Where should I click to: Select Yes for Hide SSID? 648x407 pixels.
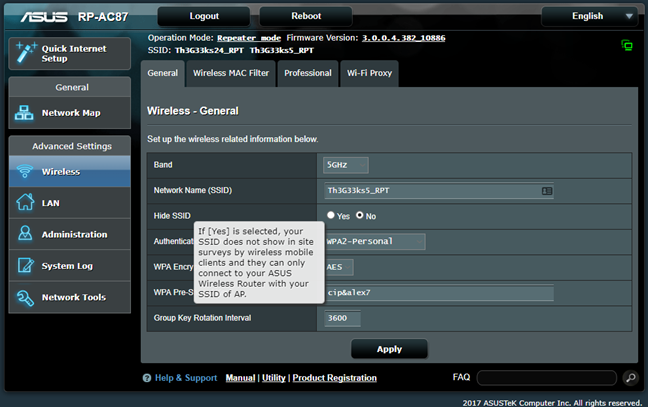click(x=331, y=215)
